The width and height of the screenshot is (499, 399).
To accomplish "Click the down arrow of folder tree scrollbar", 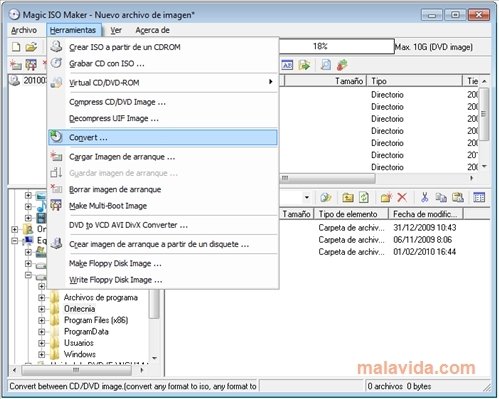I will [154, 358].
